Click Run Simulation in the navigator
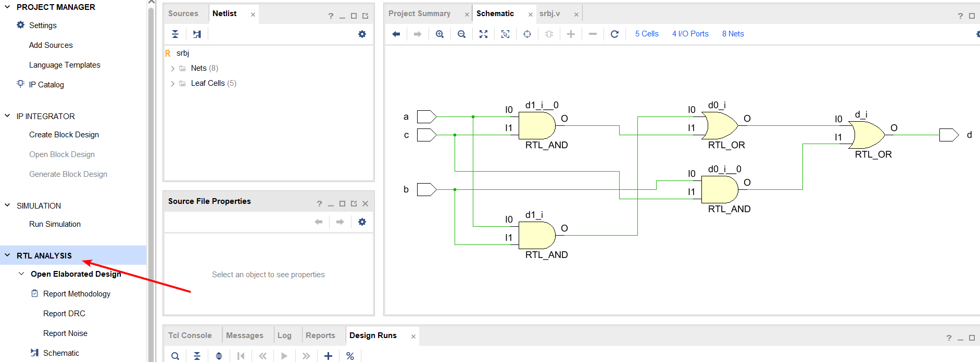Screen dimensions: 980x362 tap(55, 224)
